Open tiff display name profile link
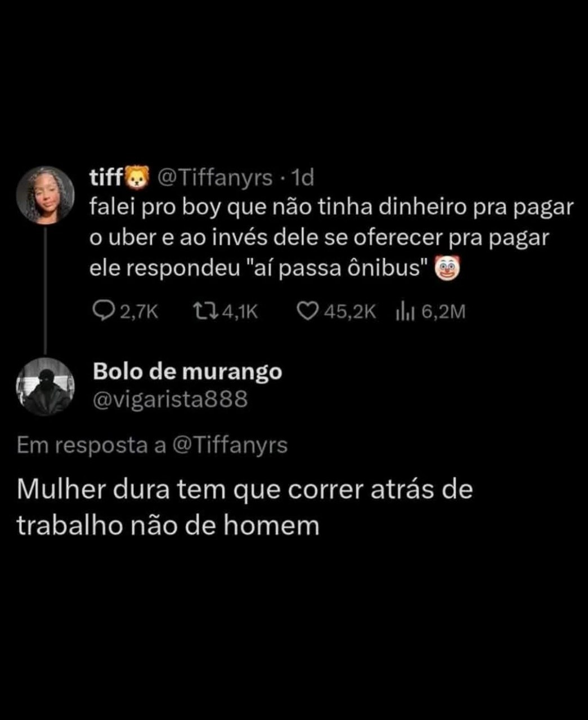Image resolution: width=588 pixels, height=720 pixels. [106, 178]
